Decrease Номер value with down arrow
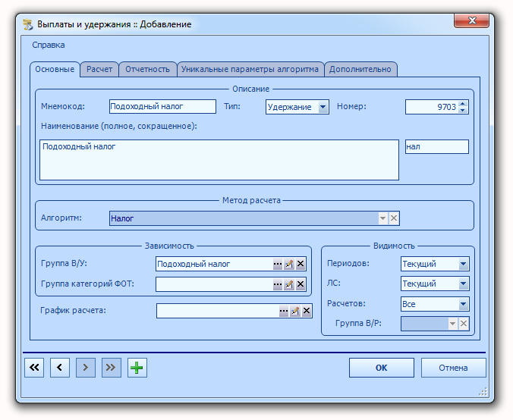The height and width of the screenshot is (420, 513). (463, 110)
